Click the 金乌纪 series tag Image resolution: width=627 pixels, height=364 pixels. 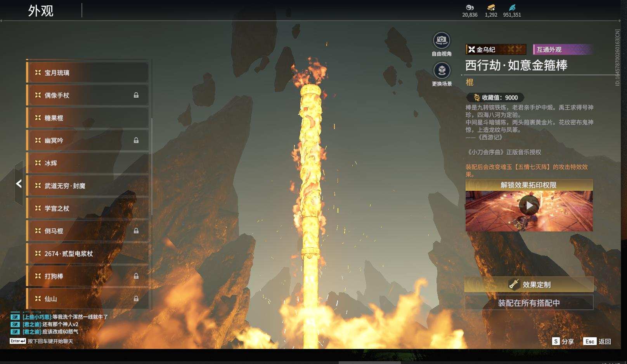click(496, 49)
